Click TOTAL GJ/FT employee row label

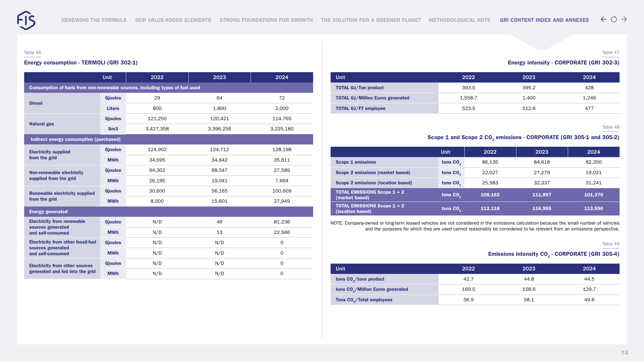tap(360, 109)
